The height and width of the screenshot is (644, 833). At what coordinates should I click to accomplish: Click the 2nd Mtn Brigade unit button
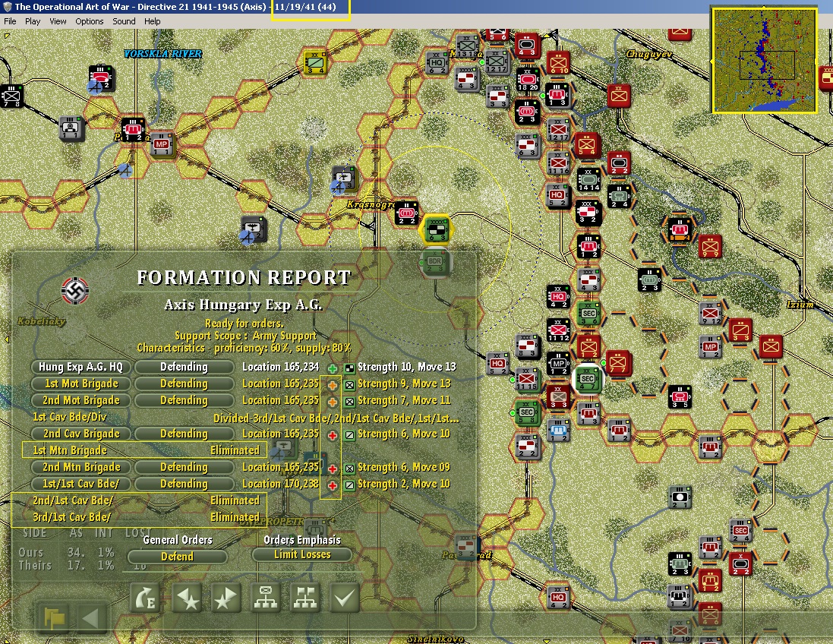[80, 467]
